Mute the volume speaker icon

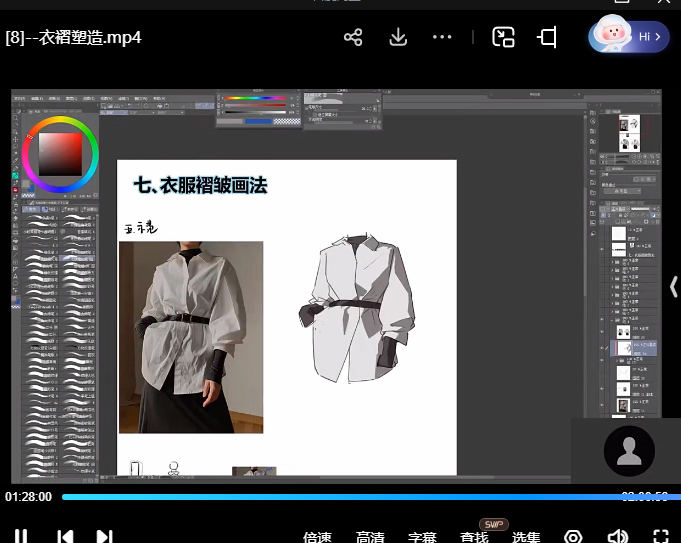click(618, 537)
